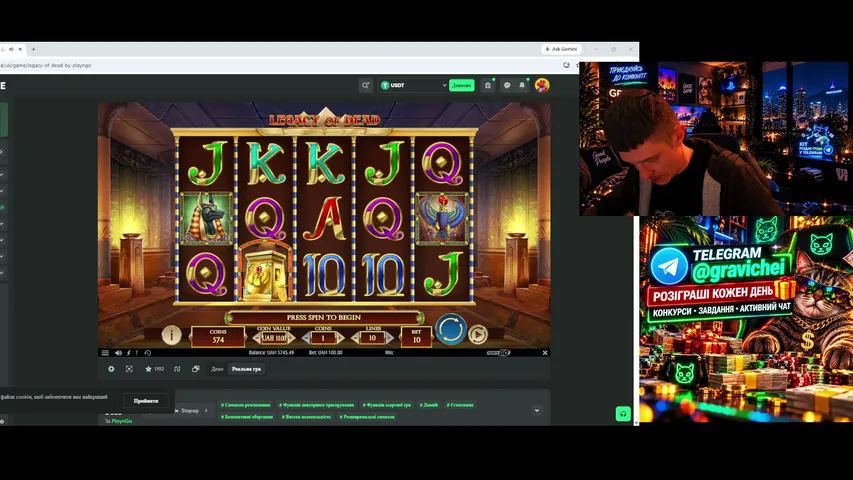Open the paytable info button
The width and height of the screenshot is (853, 480).
[171, 335]
